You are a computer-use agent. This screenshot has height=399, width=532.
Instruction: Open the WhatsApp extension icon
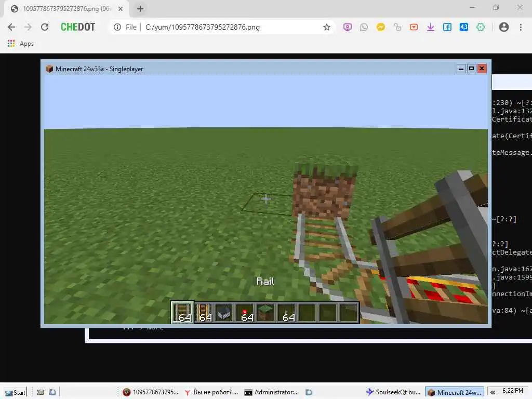point(364,27)
